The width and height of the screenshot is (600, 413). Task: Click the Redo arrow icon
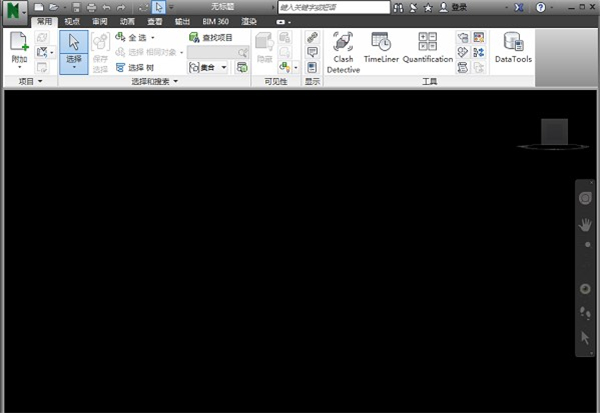coord(121,7)
